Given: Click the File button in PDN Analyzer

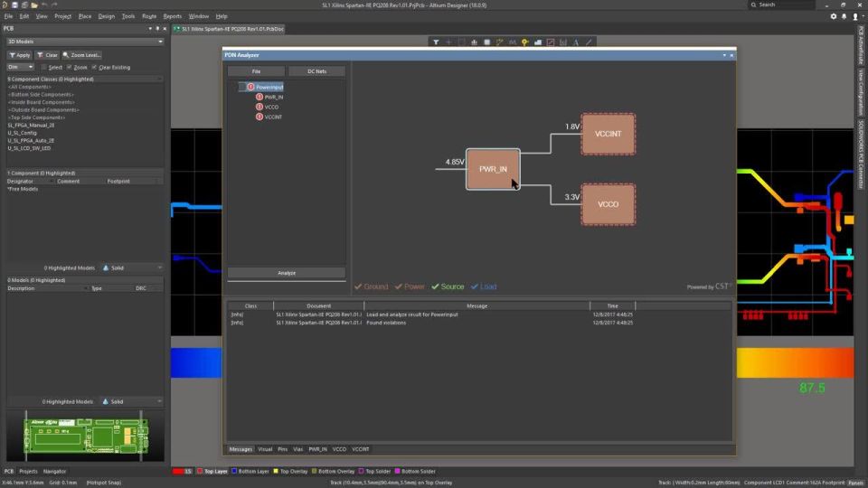Looking at the screenshot, I should coord(256,71).
